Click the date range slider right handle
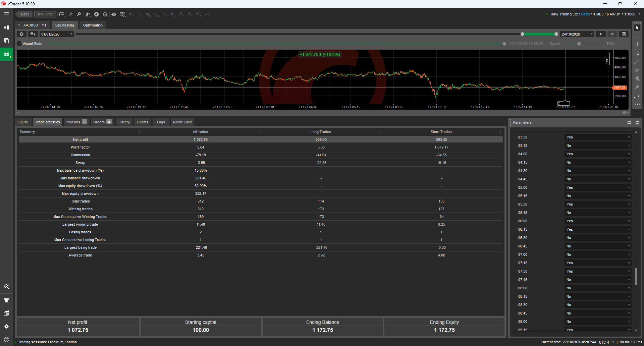This screenshot has width=644, height=346. (x=556, y=34)
